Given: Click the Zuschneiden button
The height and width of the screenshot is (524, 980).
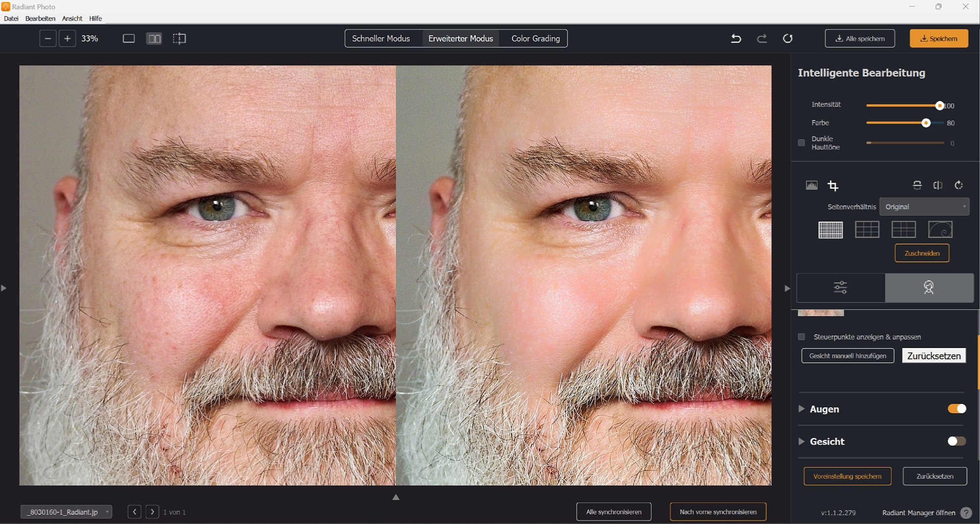Looking at the screenshot, I should coord(922,253).
